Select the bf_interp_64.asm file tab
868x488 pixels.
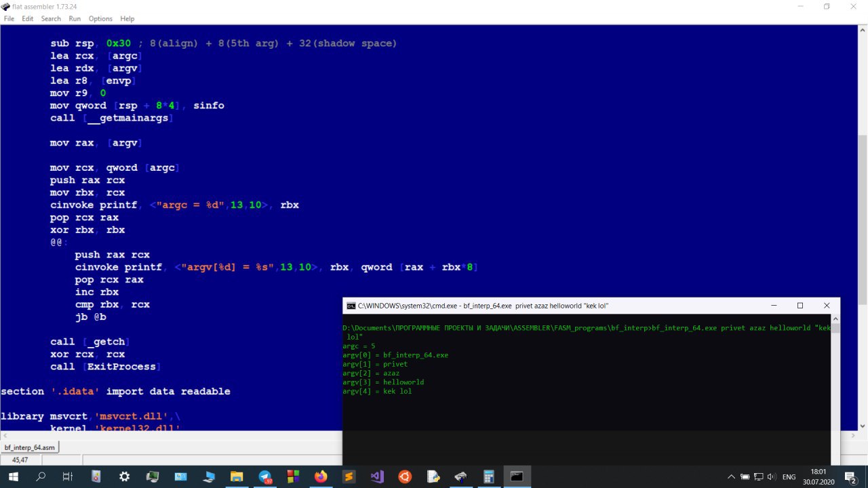coord(30,447)
